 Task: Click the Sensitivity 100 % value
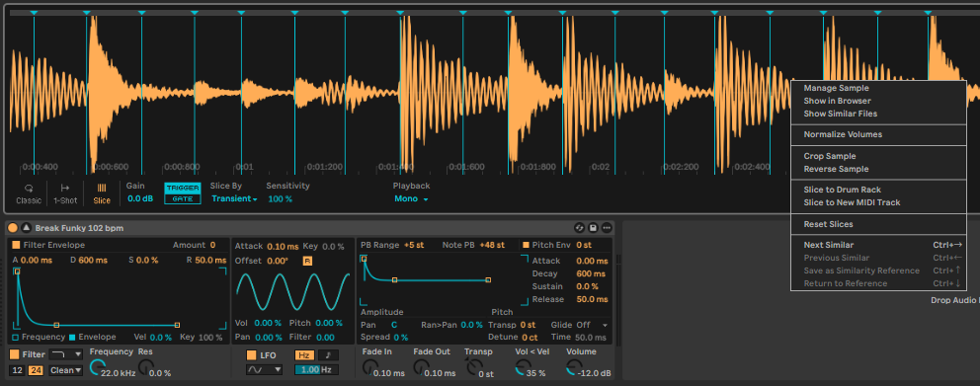click(x=280, y=198)
